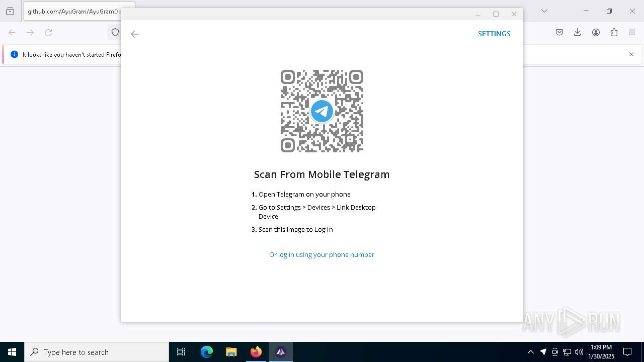
Task: Open Firefox account icon
Action: tap(596, 33)
